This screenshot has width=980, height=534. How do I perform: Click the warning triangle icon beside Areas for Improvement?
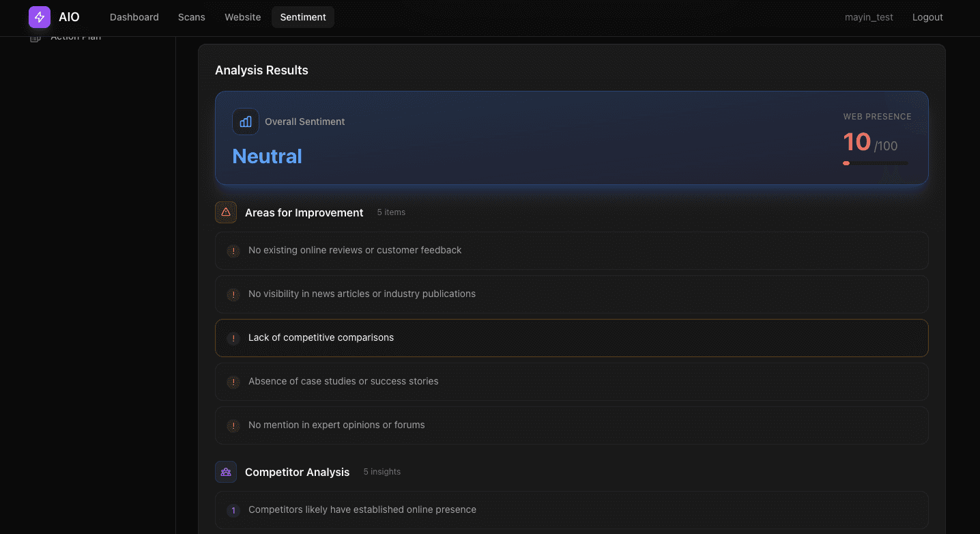coord(226,212)
